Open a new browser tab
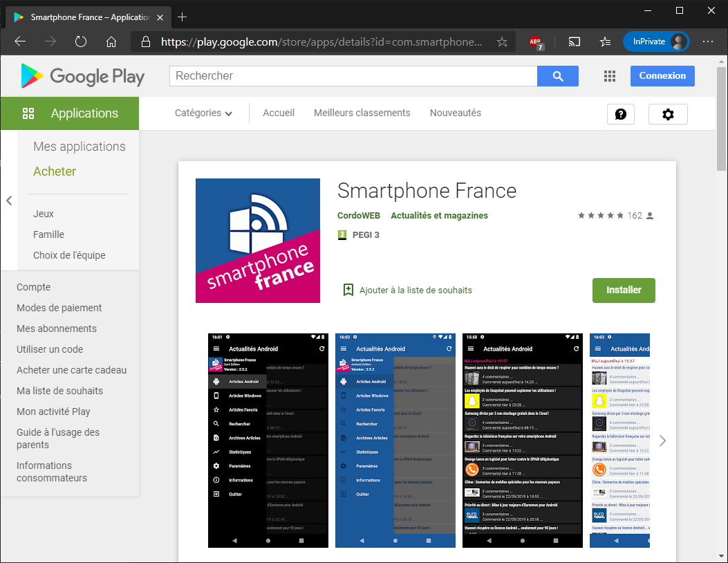 point(182,17)
